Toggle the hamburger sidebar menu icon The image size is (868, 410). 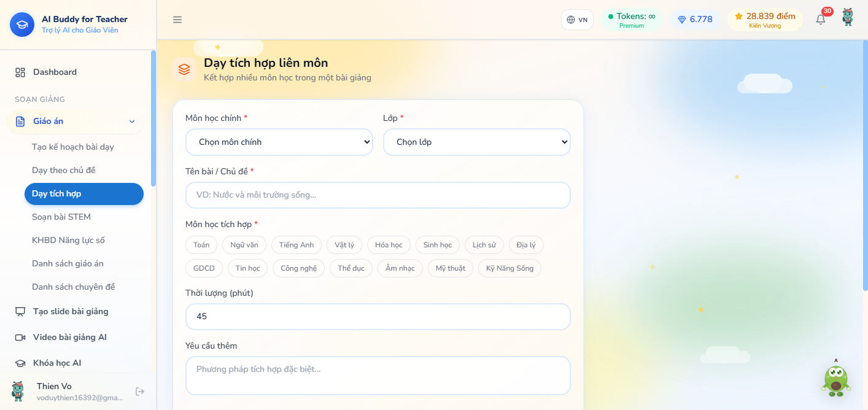click(177, 20)
